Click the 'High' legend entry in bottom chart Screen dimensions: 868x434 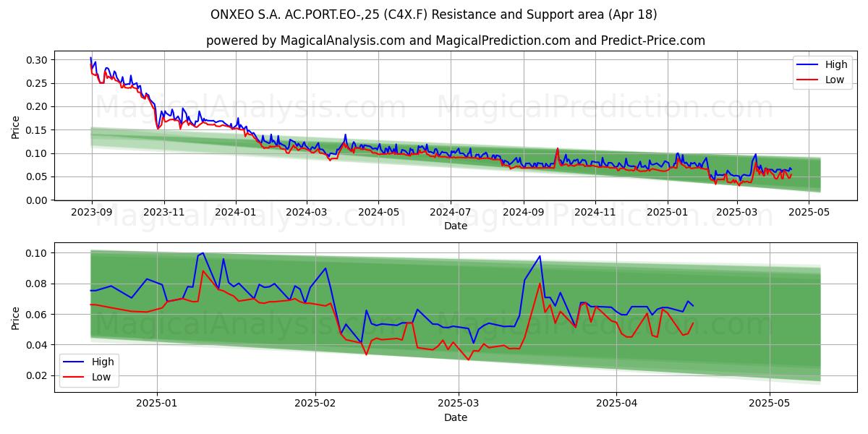coord(103,362)
